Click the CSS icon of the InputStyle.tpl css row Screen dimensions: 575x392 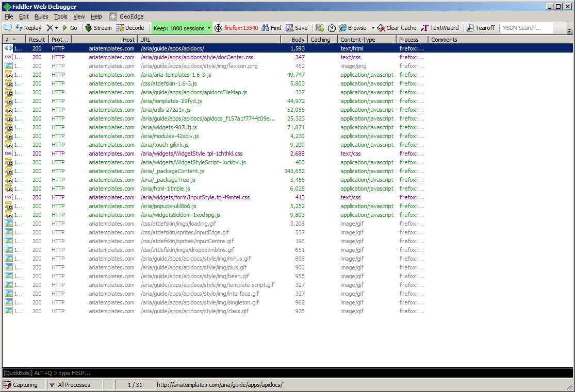pyautogui.click(x=8, y=197)
